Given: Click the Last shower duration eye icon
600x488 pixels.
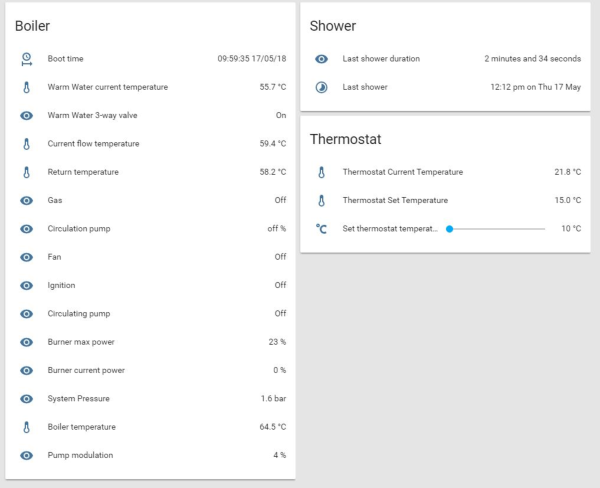Looking at the screenshot, I should point(321,59).
